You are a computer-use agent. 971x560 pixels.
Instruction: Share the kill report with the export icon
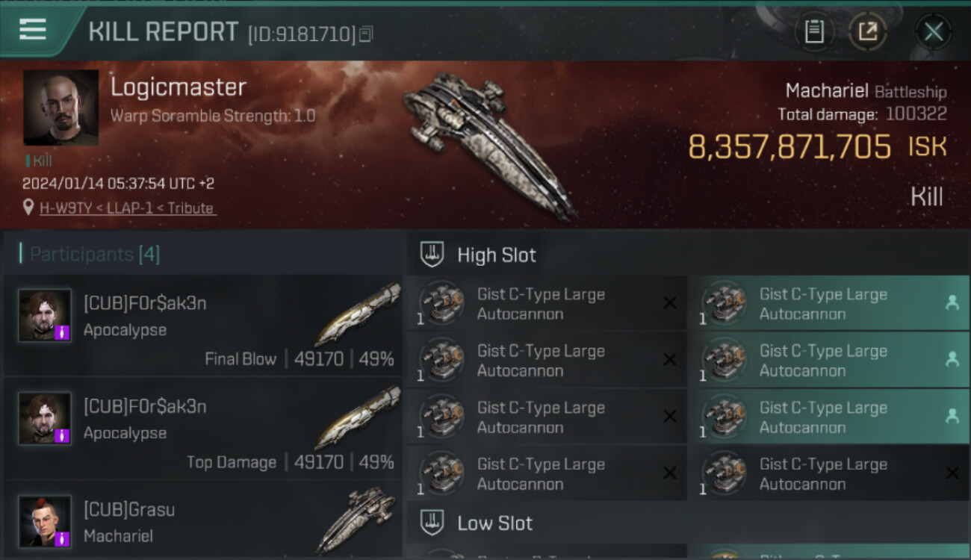point(867,31)
